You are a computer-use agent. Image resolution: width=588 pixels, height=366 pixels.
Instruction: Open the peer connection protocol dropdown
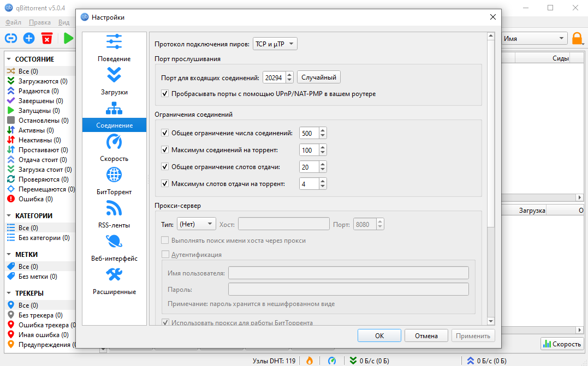275,44
